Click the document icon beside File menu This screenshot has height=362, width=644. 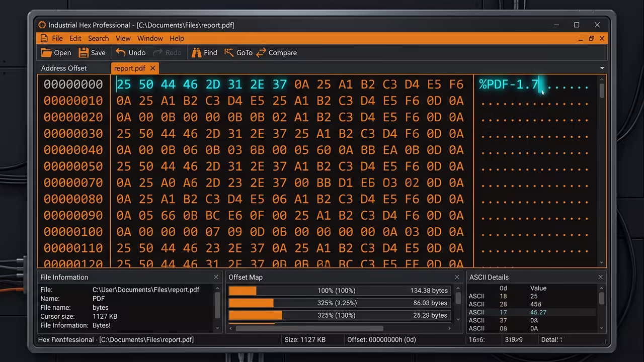[x=44, y=38]
